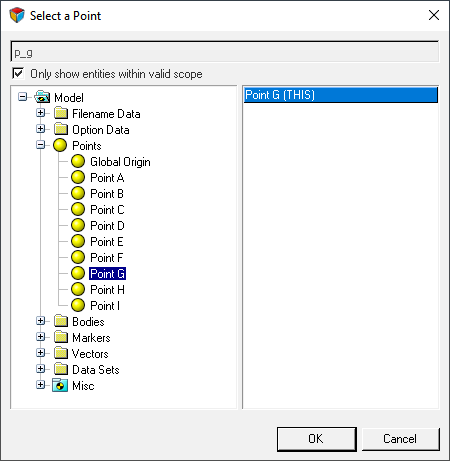Select Point E in the tree
This screenshot has height=461, width=450.
tap(107, 242)
